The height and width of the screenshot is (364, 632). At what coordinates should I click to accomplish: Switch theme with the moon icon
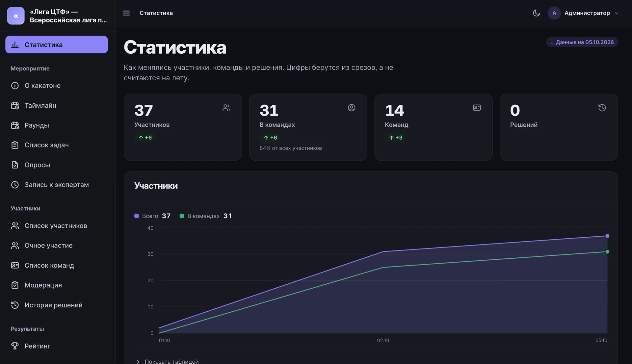point(536,13)
